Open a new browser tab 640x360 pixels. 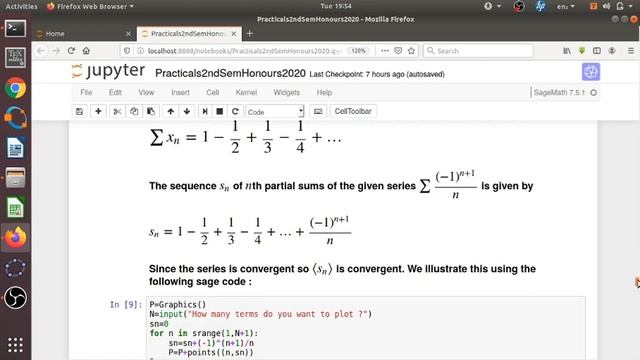click(x=250, y=33)
